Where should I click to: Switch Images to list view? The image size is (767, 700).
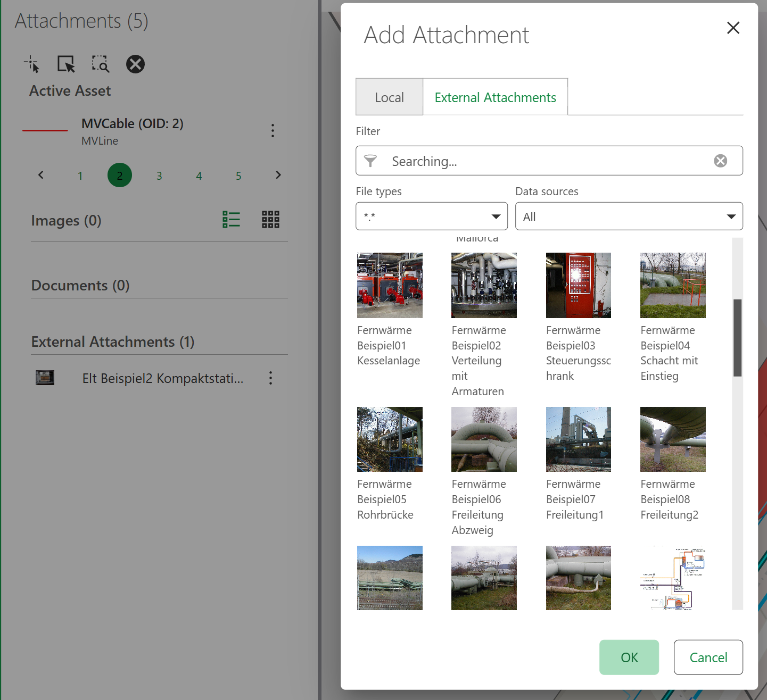231,219
